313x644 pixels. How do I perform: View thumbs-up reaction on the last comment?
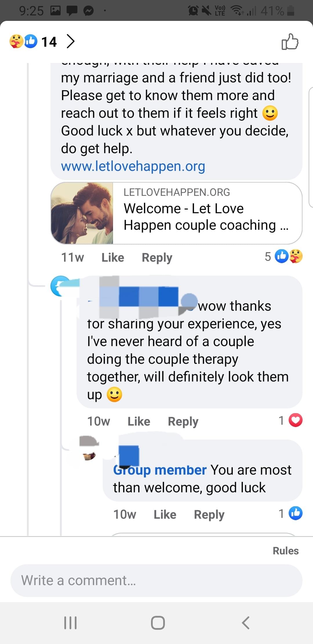(x=291, y=513)
